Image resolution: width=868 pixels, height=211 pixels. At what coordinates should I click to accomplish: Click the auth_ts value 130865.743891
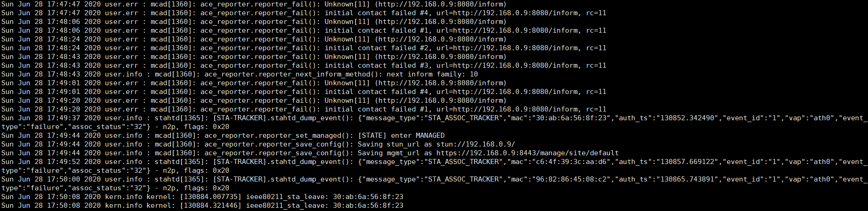pos(690,179)
